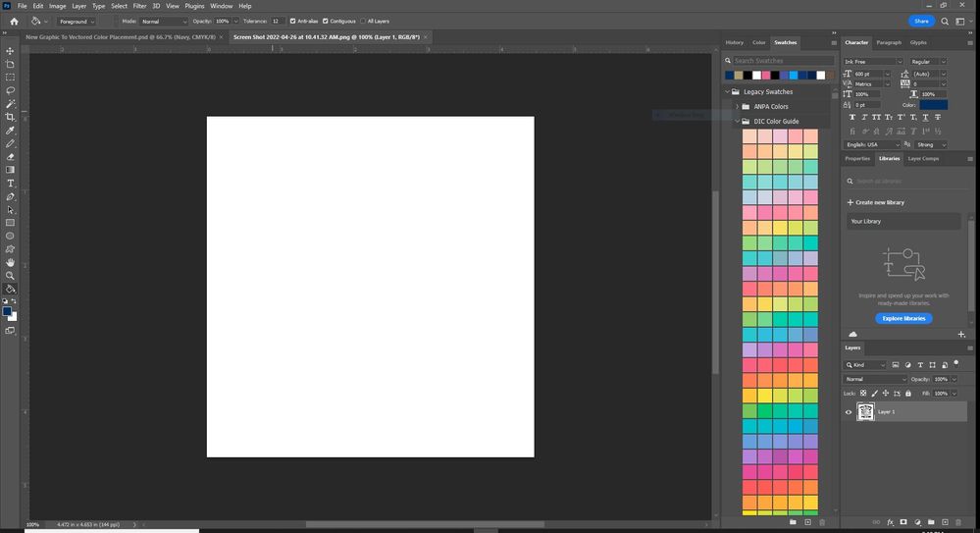Click the Character text color swatch
This screenshot has width=980, height=533.
tap(933, 105)
